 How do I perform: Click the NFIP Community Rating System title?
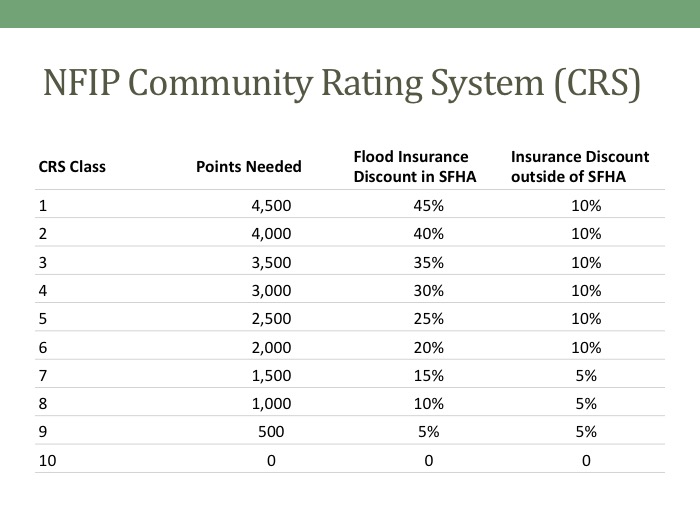[x=340, y=85]
